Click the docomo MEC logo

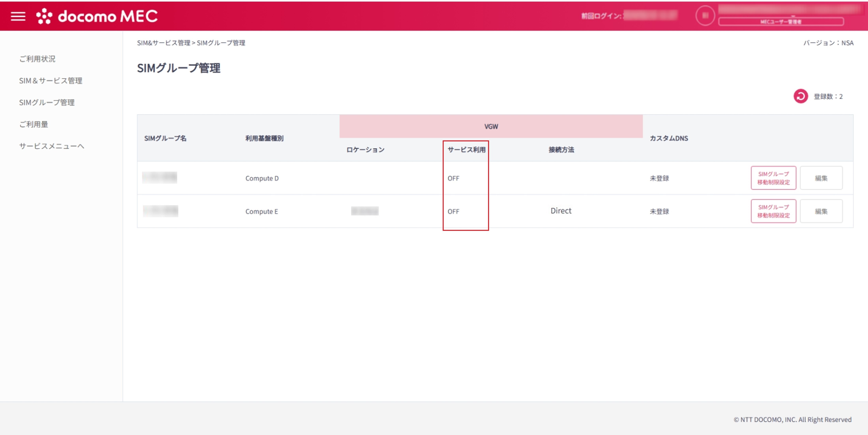coord(97,16)
